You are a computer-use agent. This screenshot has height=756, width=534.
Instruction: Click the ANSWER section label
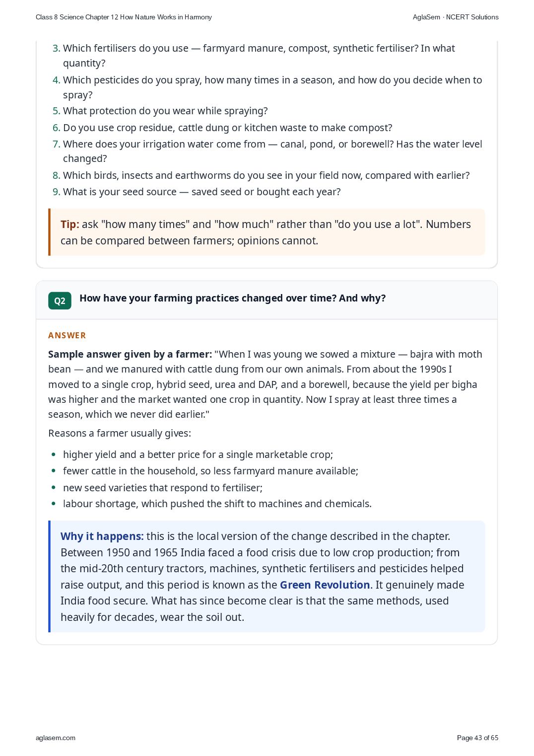67,335
